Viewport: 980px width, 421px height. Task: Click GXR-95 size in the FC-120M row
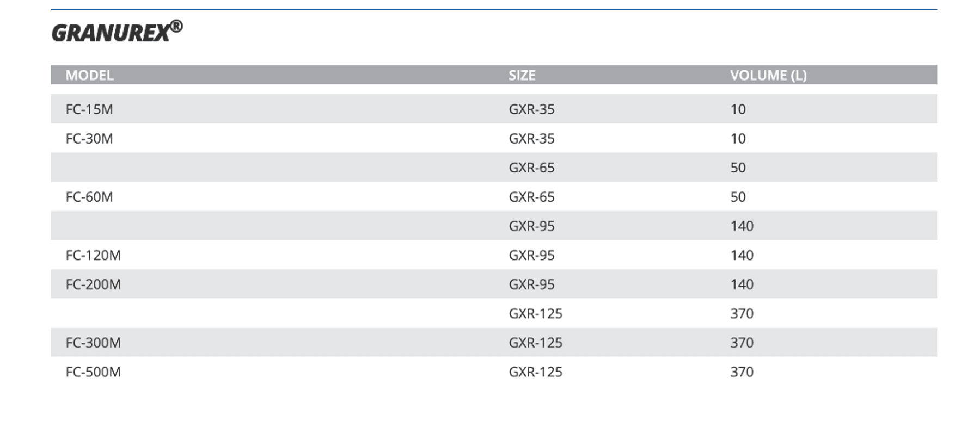click(531, 255)
